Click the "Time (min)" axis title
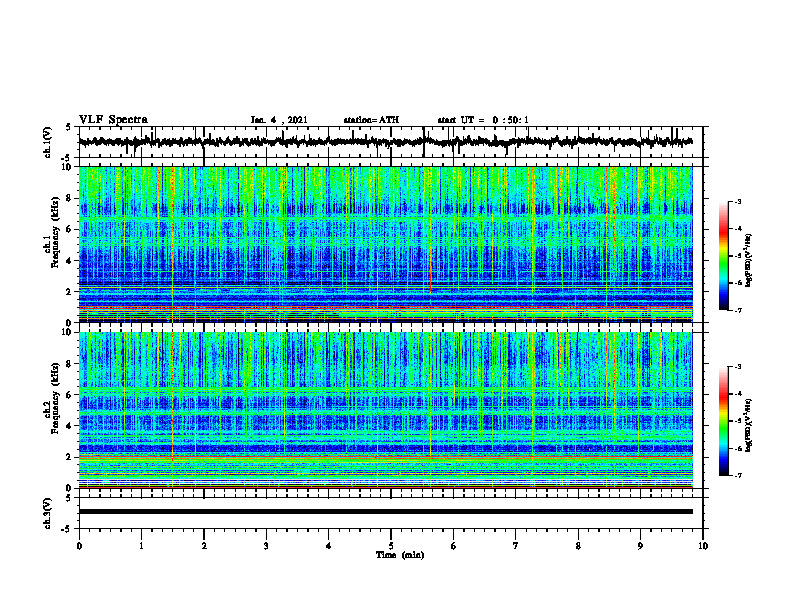 point(400,555)
